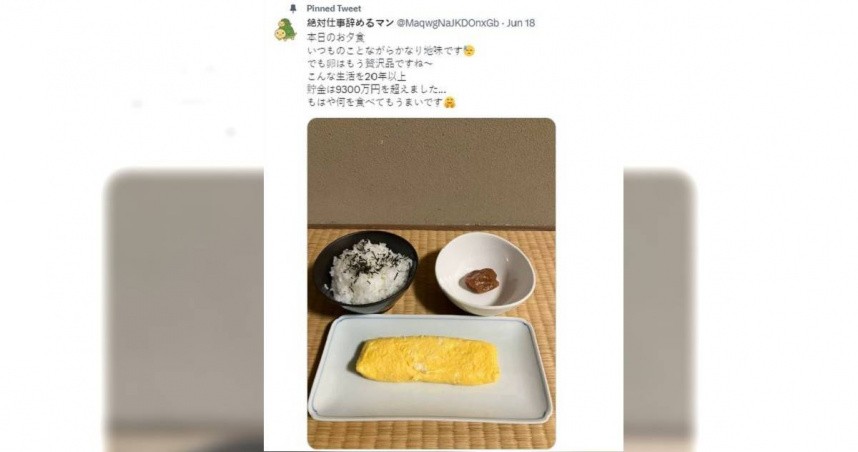Click the pin icon beside Pinned Tweet

click(x=293, y=9)
